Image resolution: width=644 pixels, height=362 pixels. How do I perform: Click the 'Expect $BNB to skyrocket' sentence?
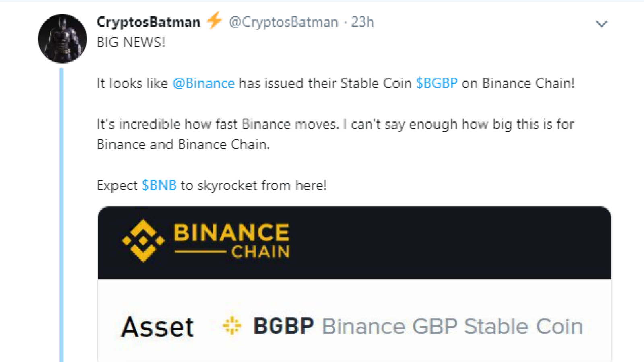(x=212, y=185)
